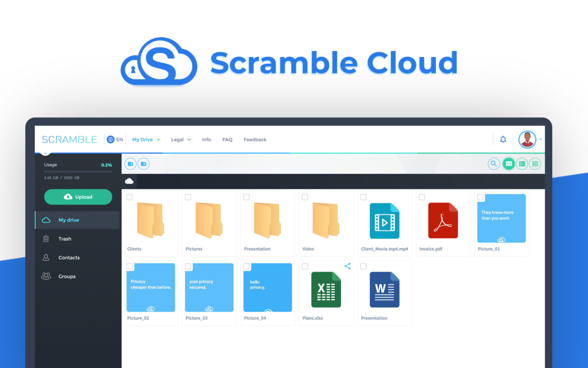The width and height of the screenshot is (588, 368).
Task: Click the EN language label
Action: point(119,139)
